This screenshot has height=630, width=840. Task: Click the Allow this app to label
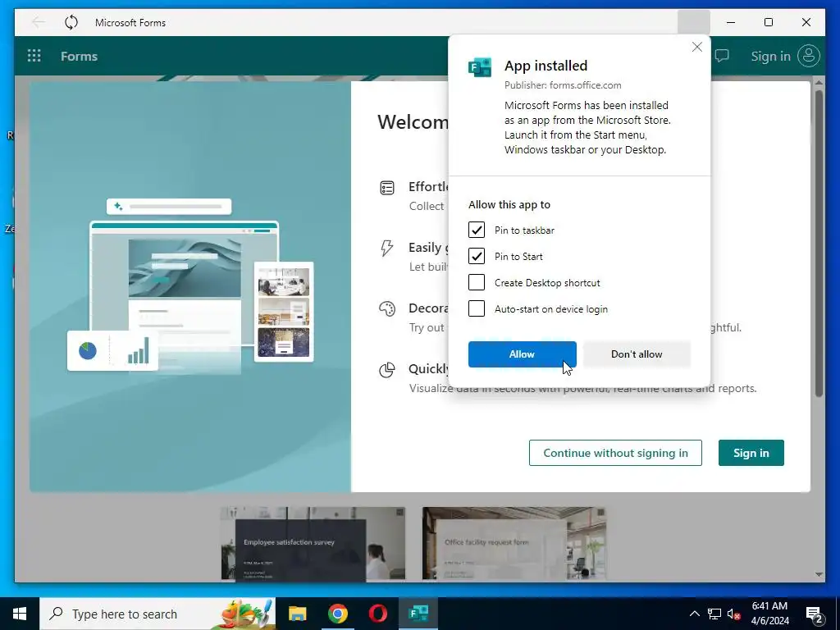(509, 204)
